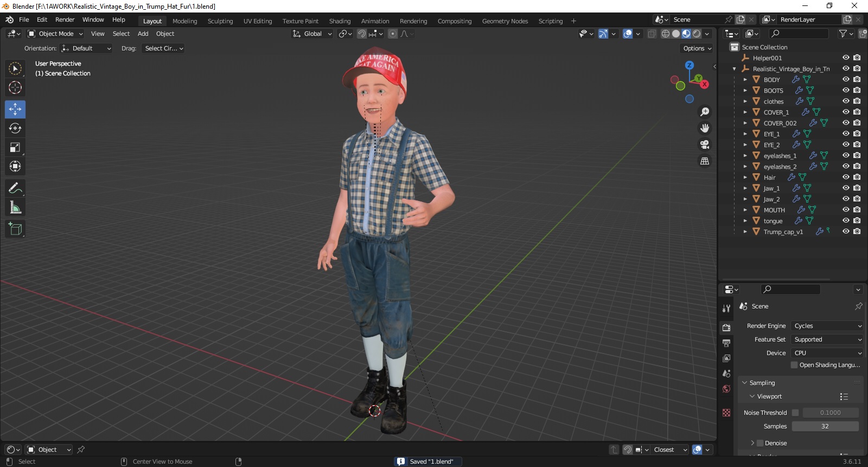Open the Render Engine Cycles dropdown
This screenshot has height=467, width=868.
pos(827,326)
